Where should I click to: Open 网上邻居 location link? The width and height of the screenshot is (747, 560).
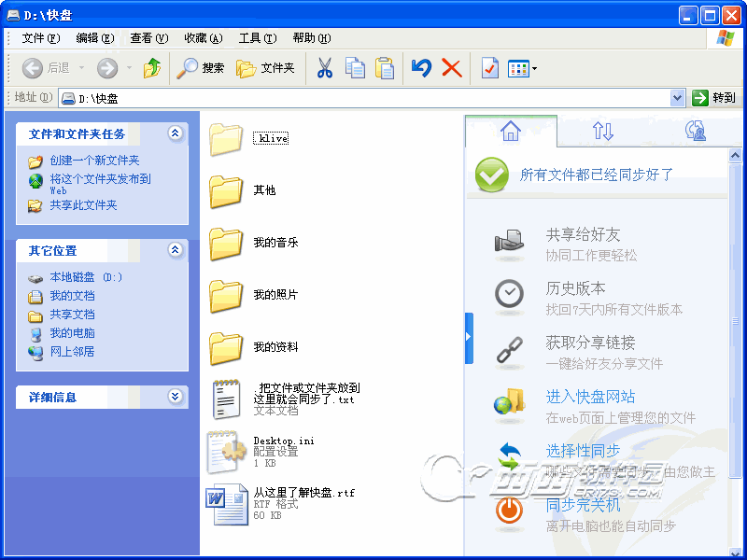click(x=73, y=352)
